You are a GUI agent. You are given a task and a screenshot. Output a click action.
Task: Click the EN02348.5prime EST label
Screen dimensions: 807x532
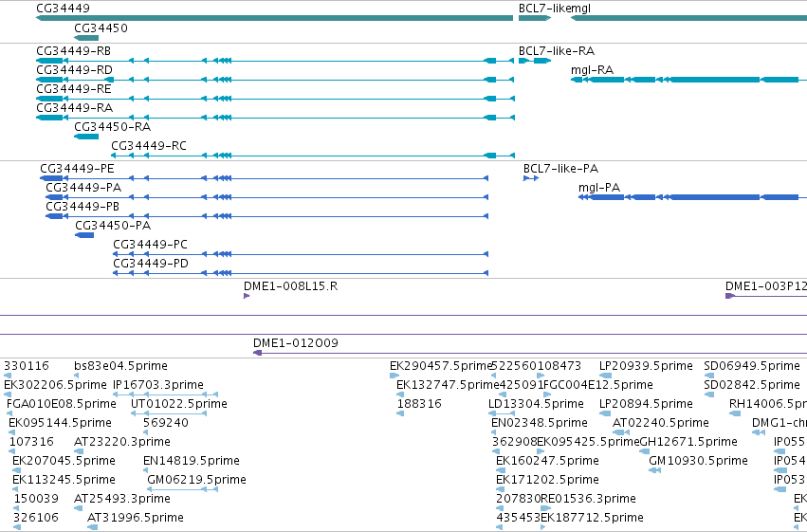540,423
